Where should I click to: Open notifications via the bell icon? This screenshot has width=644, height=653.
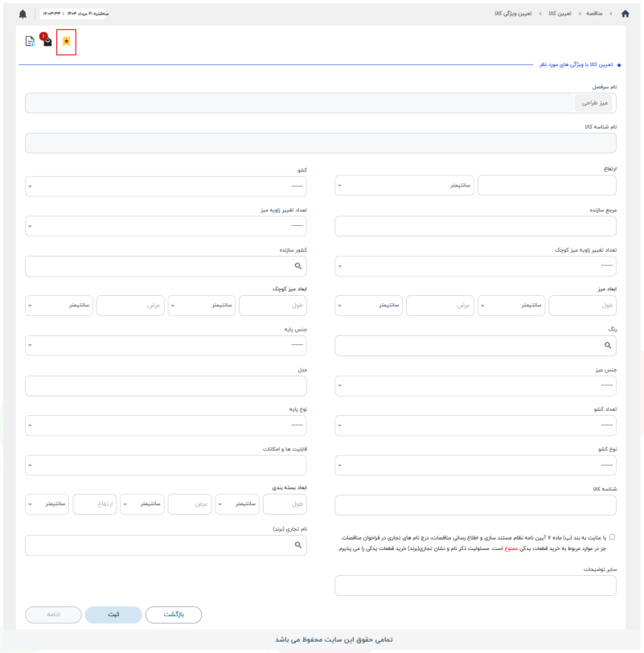click(x=23, y=14)
